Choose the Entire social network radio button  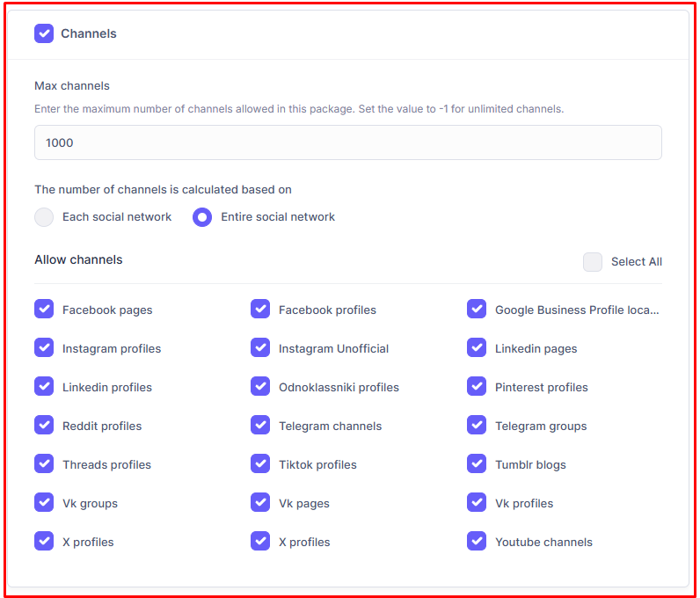point(202,217)
